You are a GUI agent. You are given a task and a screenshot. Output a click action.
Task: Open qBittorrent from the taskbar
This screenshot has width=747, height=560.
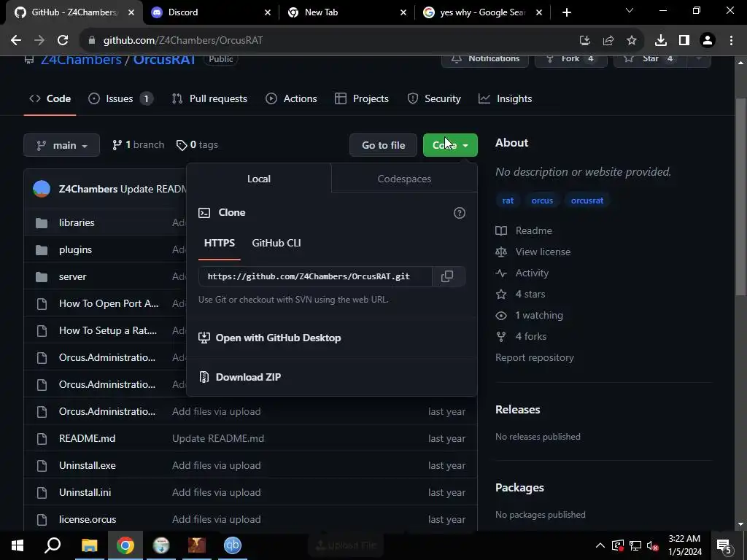pyautogui.click(x=233, y=545)
